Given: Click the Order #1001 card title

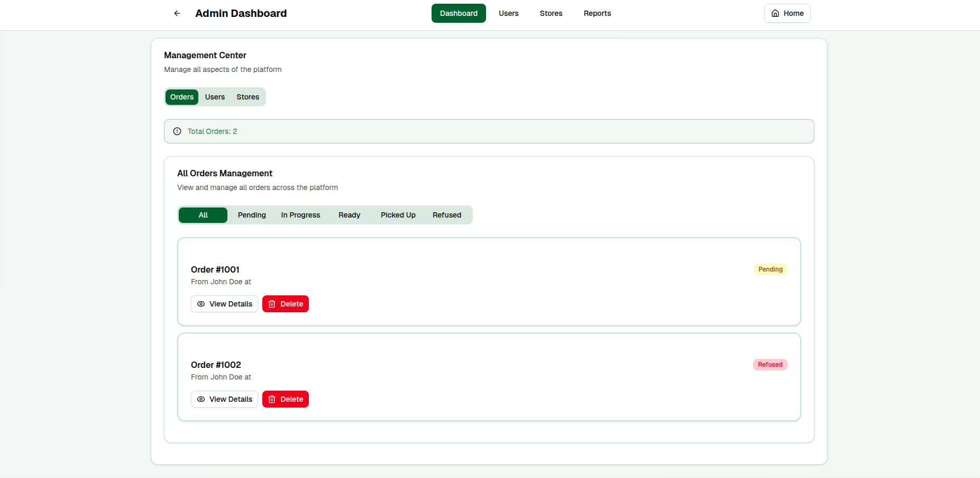Looking at the screenshot, I should tap(215, 269).
